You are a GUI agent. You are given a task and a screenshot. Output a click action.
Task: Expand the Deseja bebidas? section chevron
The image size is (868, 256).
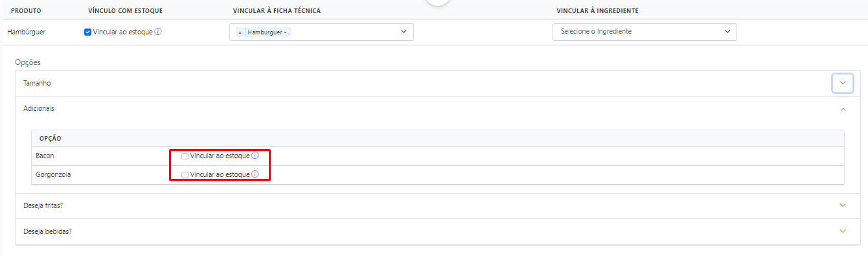coord(843,231)
